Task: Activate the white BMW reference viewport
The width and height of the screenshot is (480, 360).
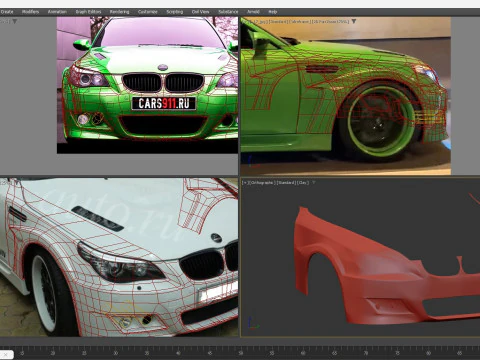Action: tap(119, 257)
